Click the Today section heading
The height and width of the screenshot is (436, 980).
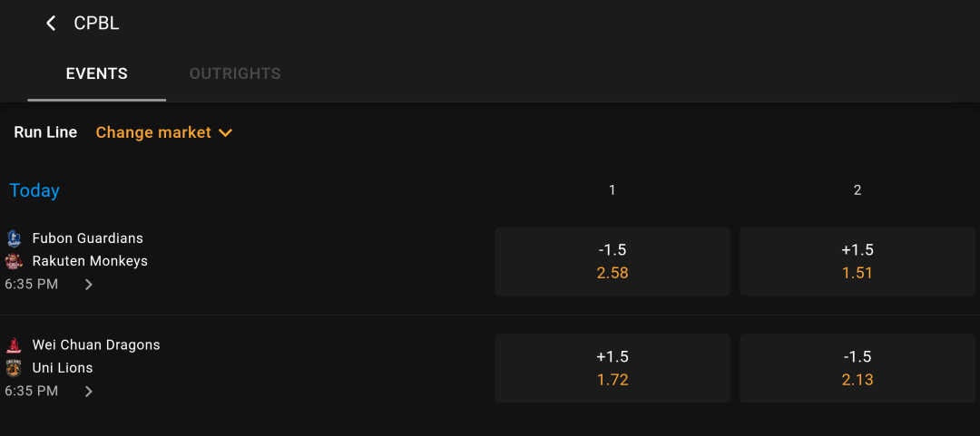34,190
